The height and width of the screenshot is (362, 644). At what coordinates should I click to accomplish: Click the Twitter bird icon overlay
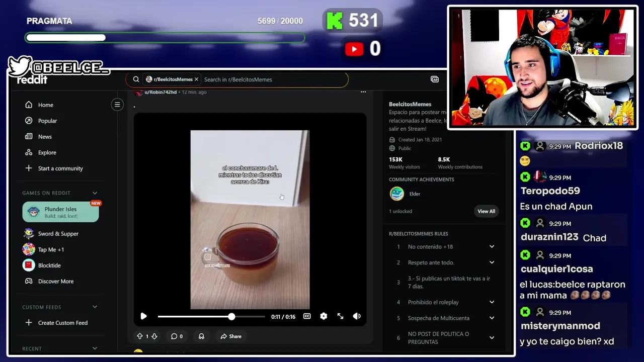point(20,66)
